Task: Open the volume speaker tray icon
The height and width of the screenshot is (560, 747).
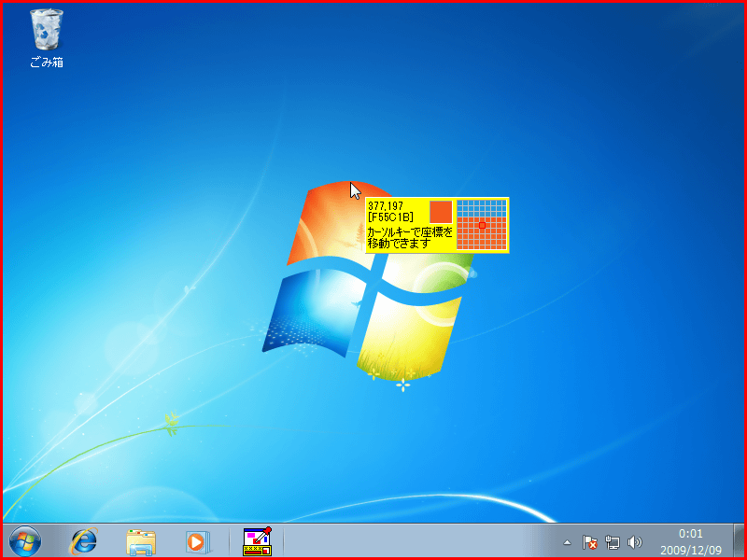Action: [x=635, y=542]
